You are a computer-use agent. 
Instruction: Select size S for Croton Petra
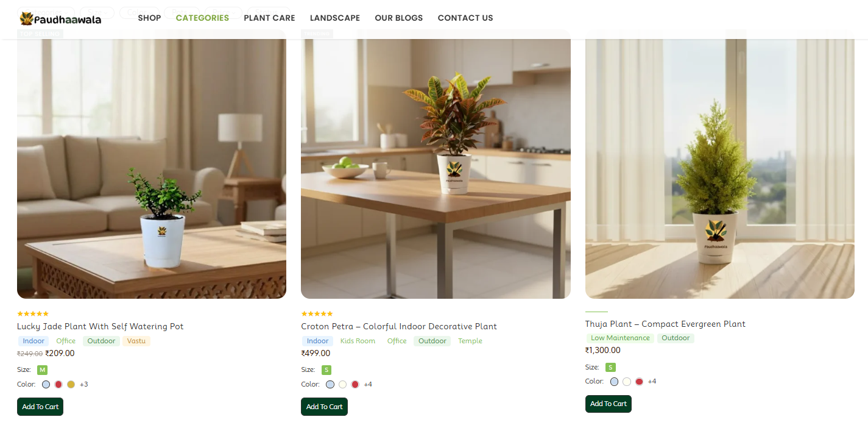[x=326, y=370]
